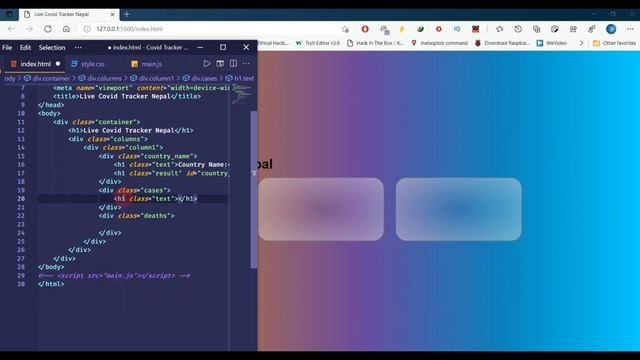Open Other favorites folder
Viewport: 640px width, 360px height.
point(614,43)
